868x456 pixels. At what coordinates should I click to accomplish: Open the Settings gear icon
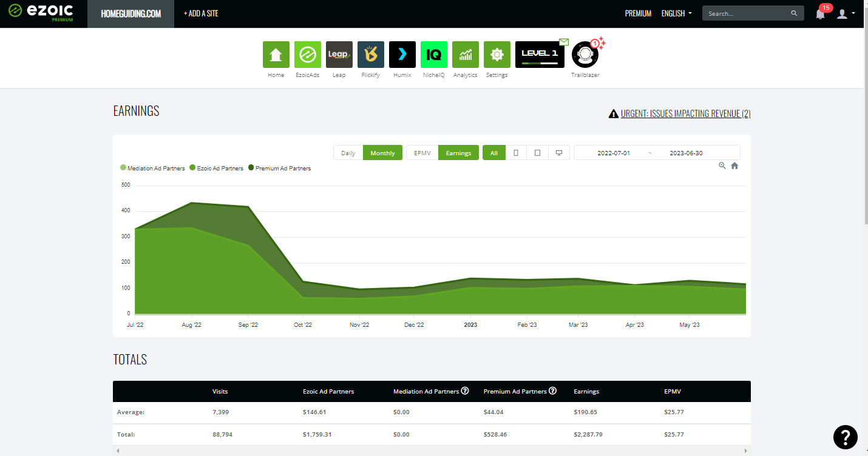pos(497,55)
